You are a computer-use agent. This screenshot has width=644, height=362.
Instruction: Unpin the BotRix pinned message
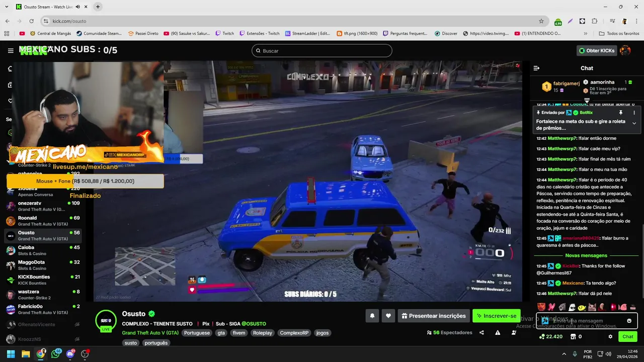point(621,113)
